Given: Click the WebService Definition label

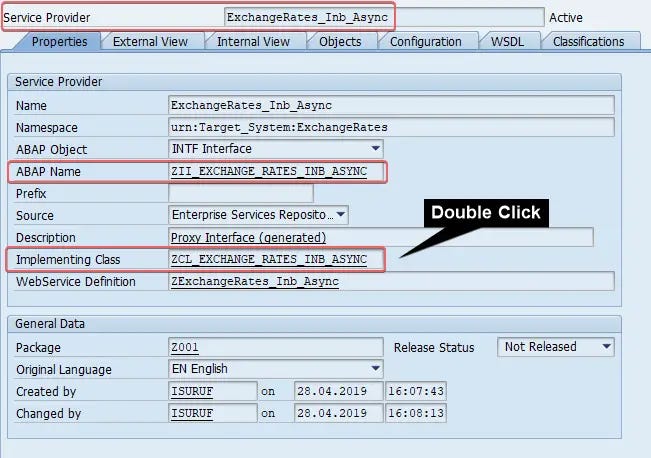Looking at the screenshot, I should pyautogui.click(x=76, y=282).
